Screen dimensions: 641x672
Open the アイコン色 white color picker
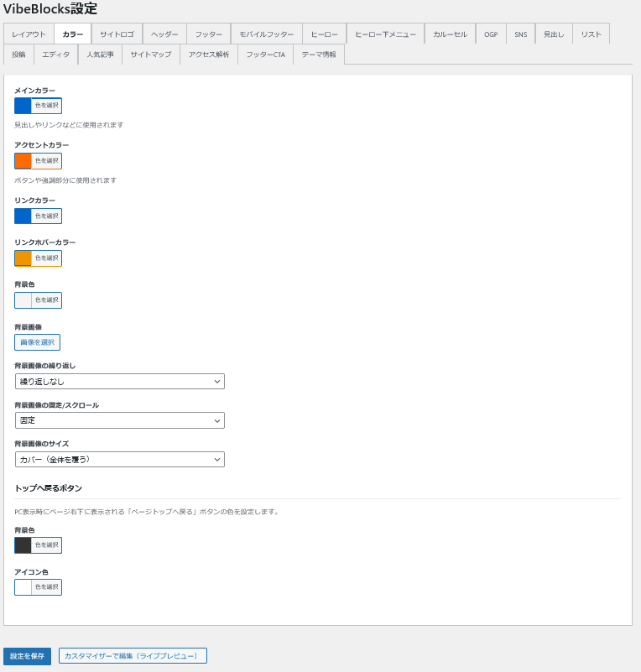pos(38,587)
